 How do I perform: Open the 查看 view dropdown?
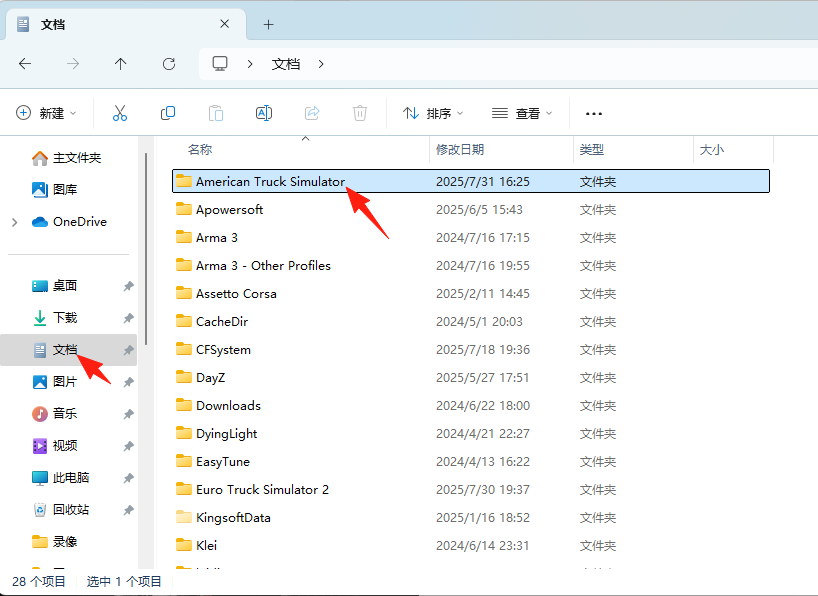tap(522, 113)
